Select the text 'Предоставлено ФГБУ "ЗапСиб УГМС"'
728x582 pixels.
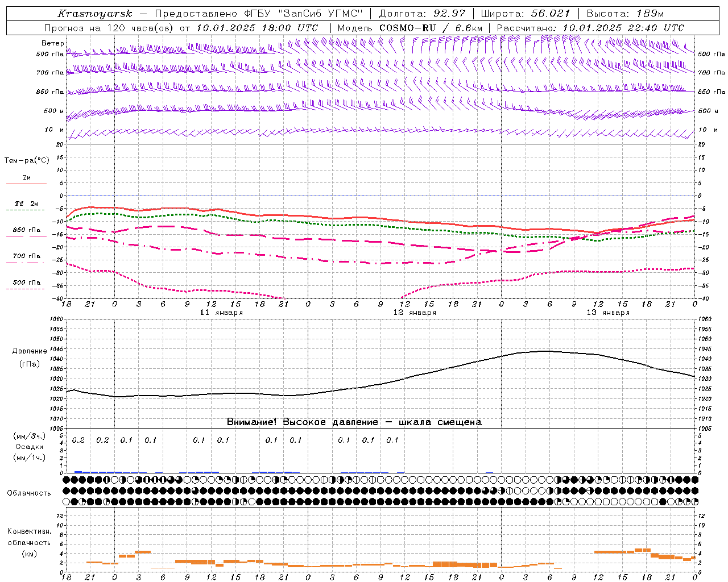[x=259, y=14]
